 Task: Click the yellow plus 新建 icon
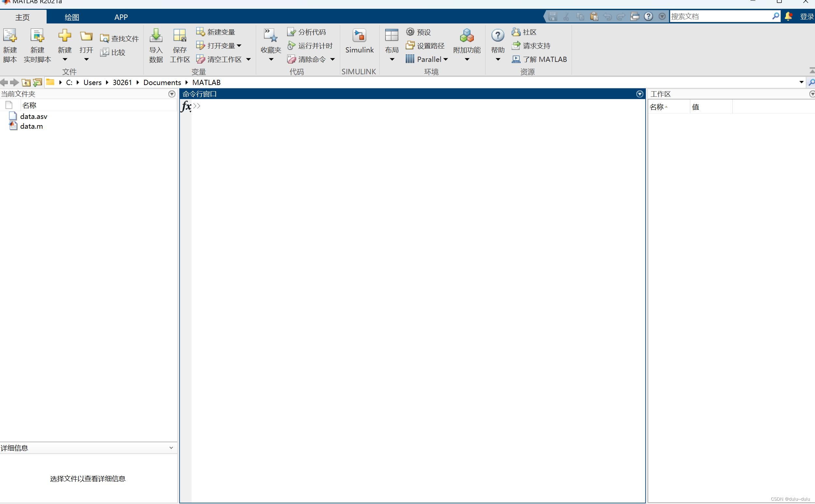pyautogui.click(x=65, y=36)
